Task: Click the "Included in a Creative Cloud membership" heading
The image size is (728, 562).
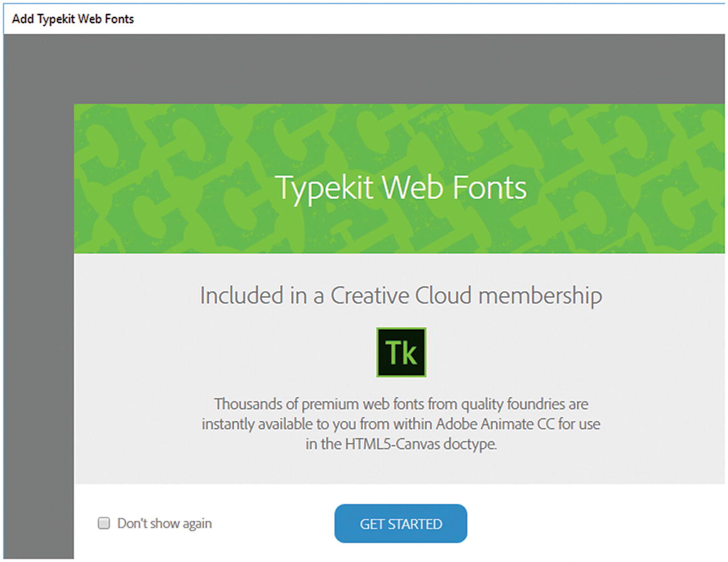Action: [401, 296]
